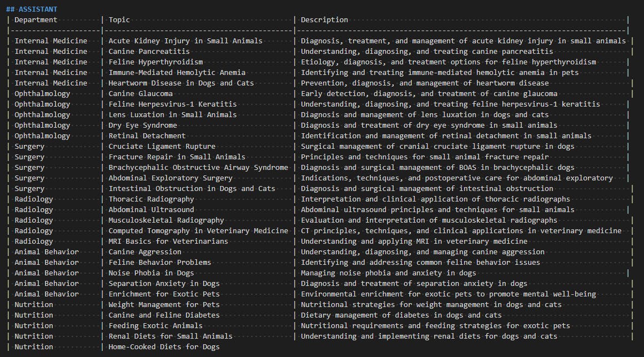Select the Dry Eye Syndrome topic
Screen dimensions: 644x357
click(143, 125)
